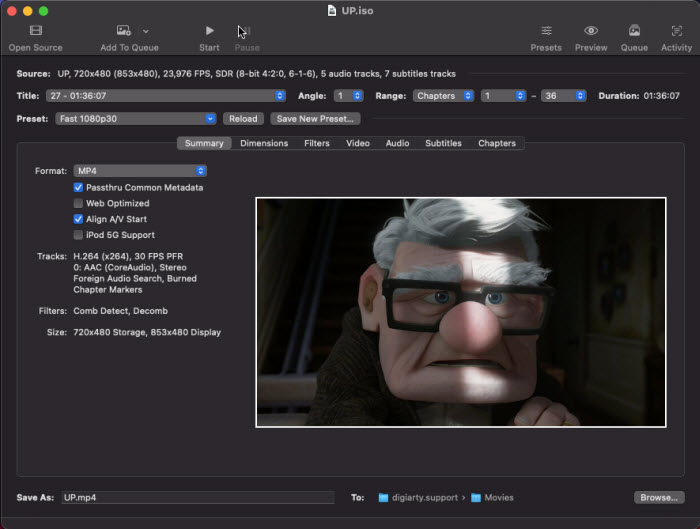Click the Open Source film icon

pyautogui.click(x=36, y=30)
